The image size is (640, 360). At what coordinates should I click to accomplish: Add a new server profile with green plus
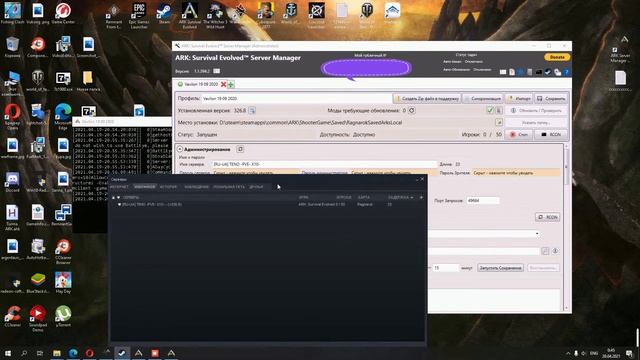[x=231, y=84]
